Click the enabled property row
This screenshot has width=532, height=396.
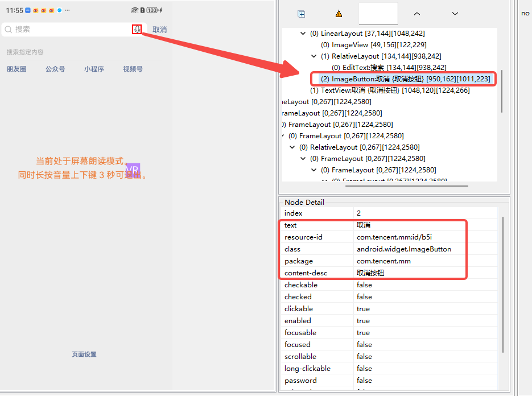[390, 321]
